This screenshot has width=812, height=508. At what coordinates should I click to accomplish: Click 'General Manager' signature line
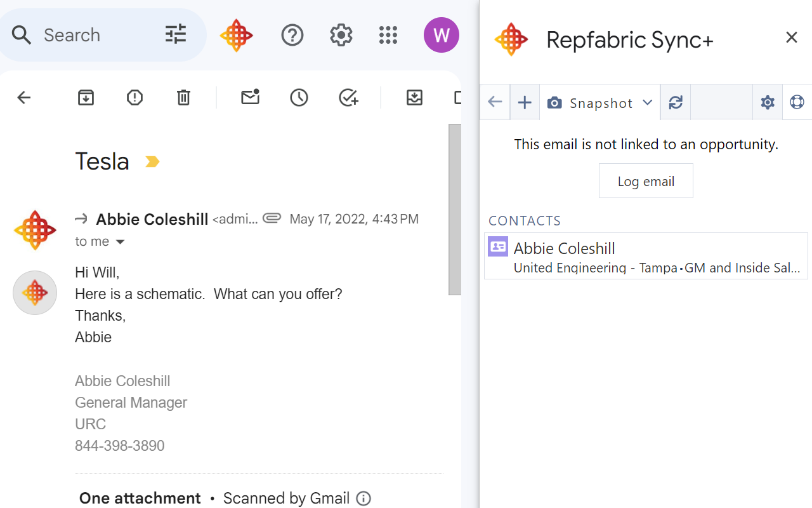[131, 403]
